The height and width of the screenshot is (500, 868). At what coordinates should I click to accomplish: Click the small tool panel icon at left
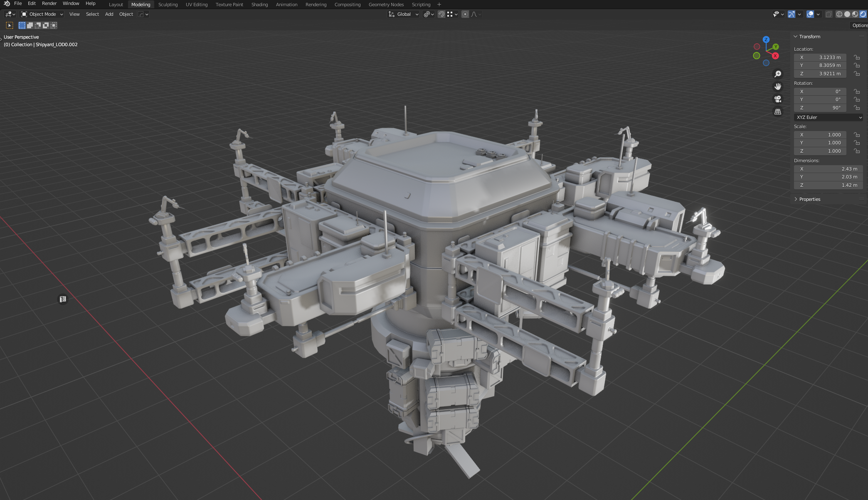coord(63,299)
